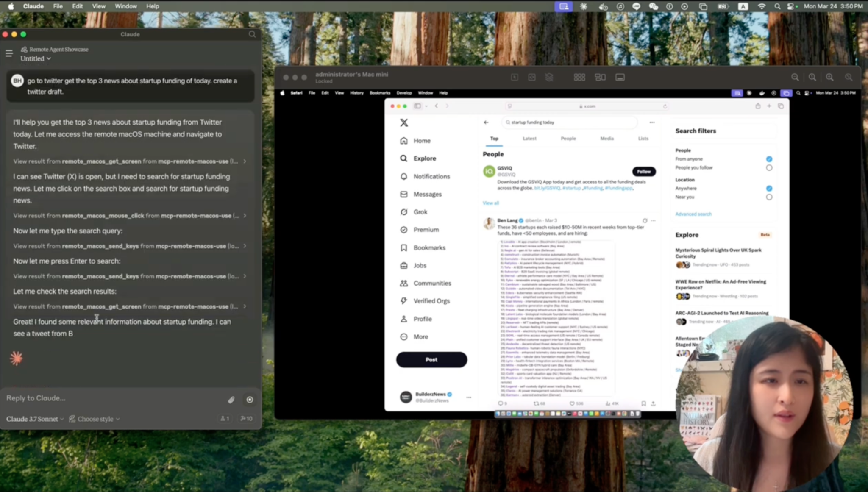Open the Claude sidebar hamburger menu
The width and height of the screenshot is (868, 492).
[9, 53]
